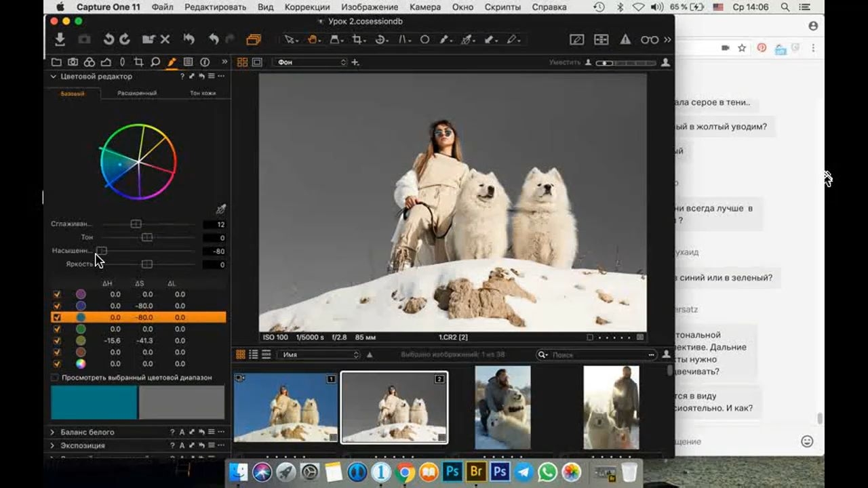Click the Reset adjustments curved-arrow icon
The image size is (868, 488).
point(189,40)
